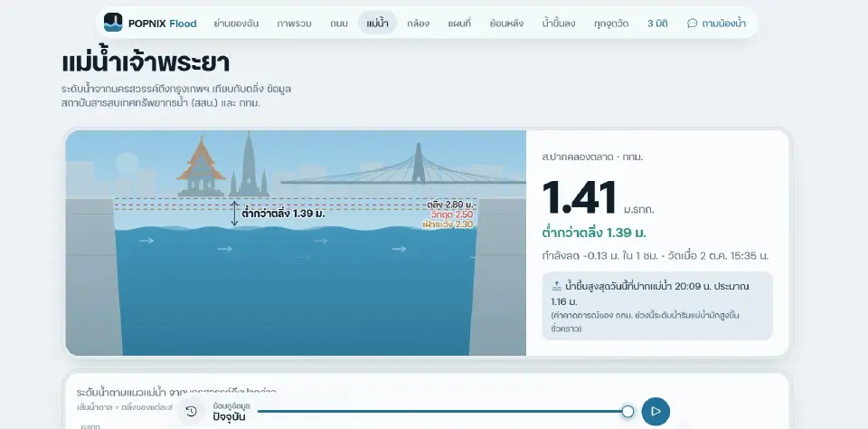
Task: Click the river cross-section illustration
Action: click(x=296, y=243)
